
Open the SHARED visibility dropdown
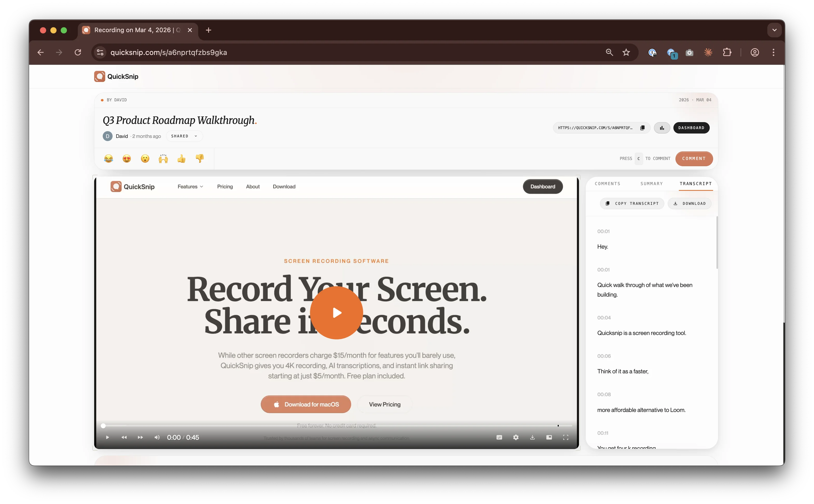click(x=184, y=136)
